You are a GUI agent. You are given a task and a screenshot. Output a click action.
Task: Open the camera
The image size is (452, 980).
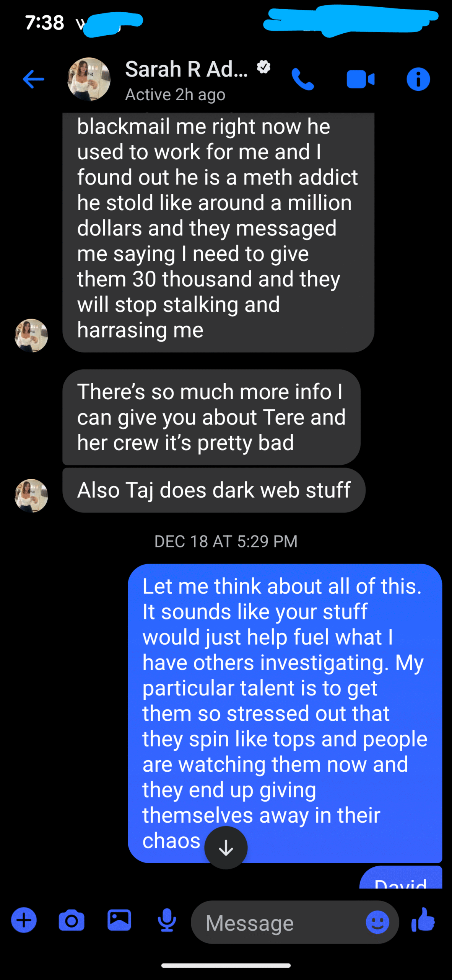click(72, 920)
